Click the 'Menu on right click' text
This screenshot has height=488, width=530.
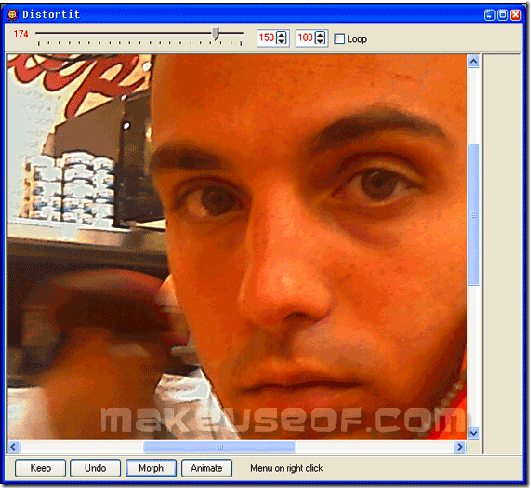point(287,468)
